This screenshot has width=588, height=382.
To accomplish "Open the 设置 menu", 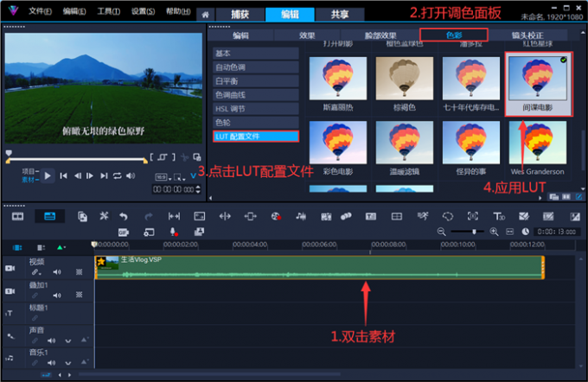I will pyautogui.click(x=143, y=11).
